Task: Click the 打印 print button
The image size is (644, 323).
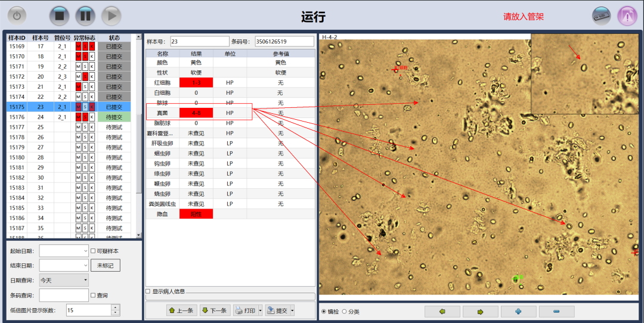Action: [245, 310]
